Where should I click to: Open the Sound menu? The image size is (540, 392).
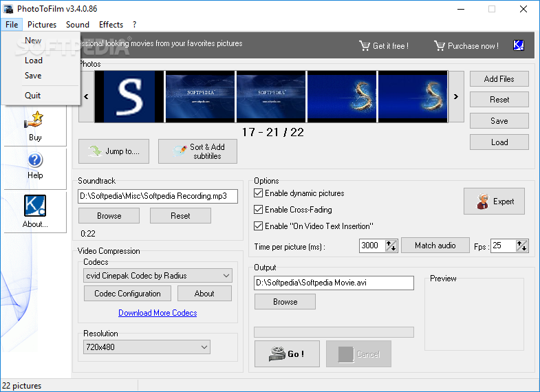coord(78,25)
